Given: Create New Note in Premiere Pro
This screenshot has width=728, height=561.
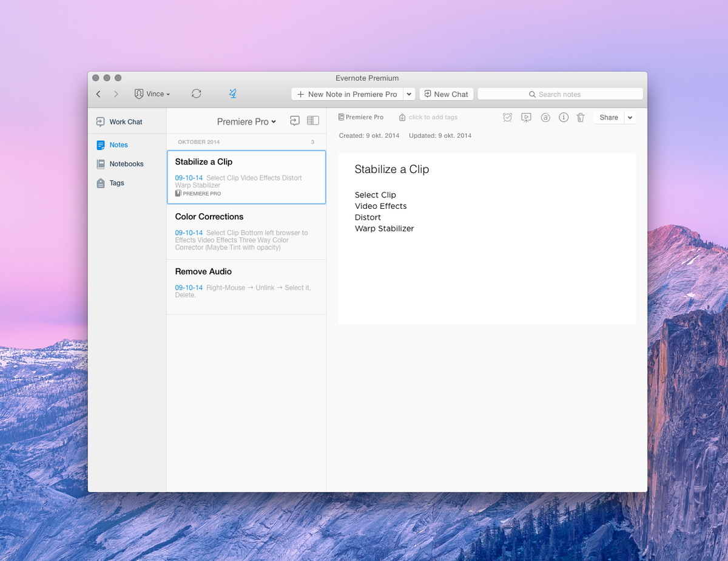Looking at the screenshot, I should 346,94.
